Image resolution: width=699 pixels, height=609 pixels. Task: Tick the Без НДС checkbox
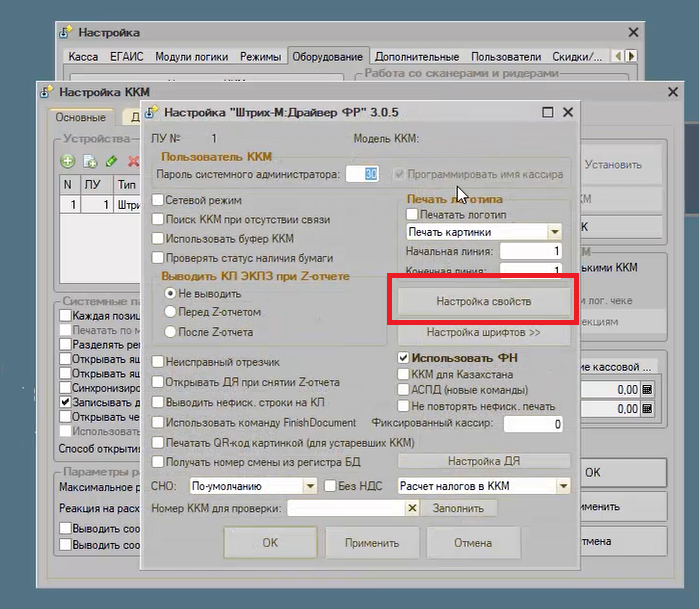click(x=330, y=486)
